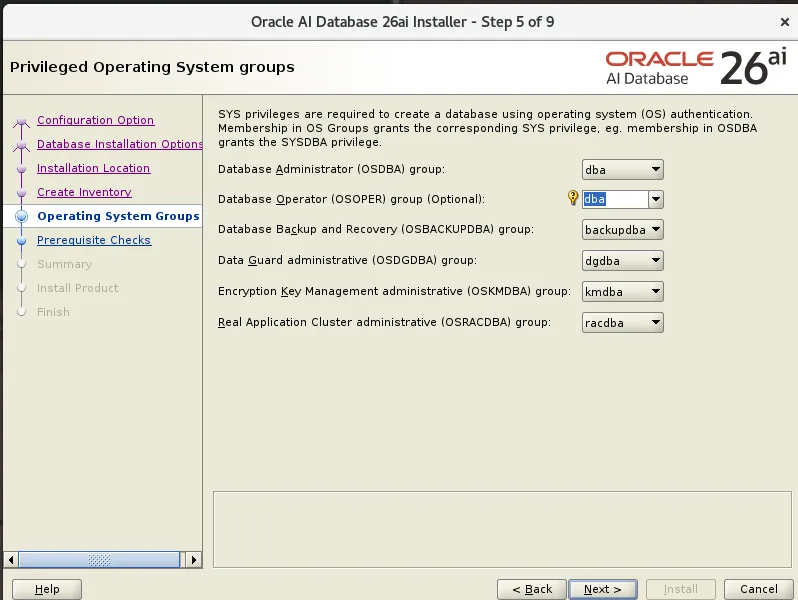Screen dimensions: 798x600
Task: Go to Create Inventory step
Action: click(84, 192)
